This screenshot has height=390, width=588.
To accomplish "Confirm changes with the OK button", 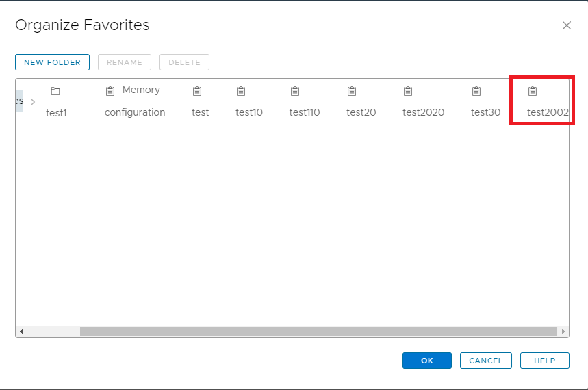I will pos(426,361).
